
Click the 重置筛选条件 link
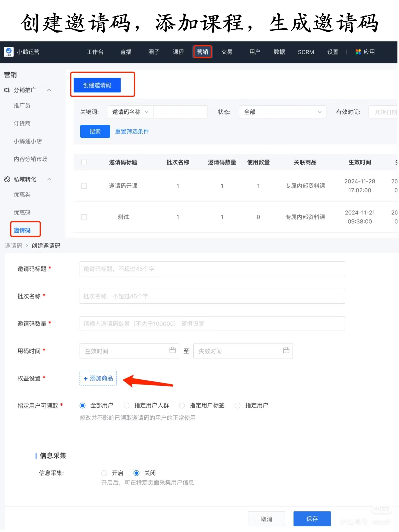tap(132, 131)
